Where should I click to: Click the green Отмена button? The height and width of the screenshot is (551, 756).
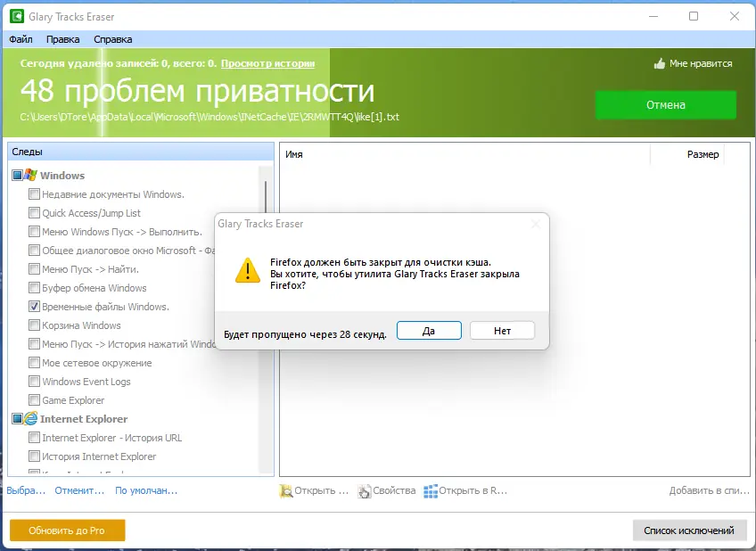[666, 104]
